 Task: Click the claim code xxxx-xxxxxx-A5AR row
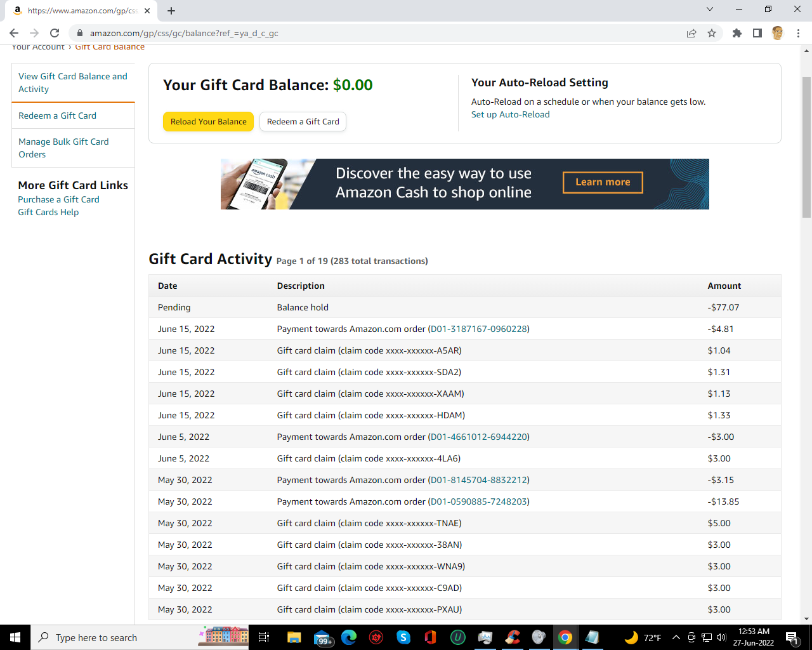click(464, 350)
